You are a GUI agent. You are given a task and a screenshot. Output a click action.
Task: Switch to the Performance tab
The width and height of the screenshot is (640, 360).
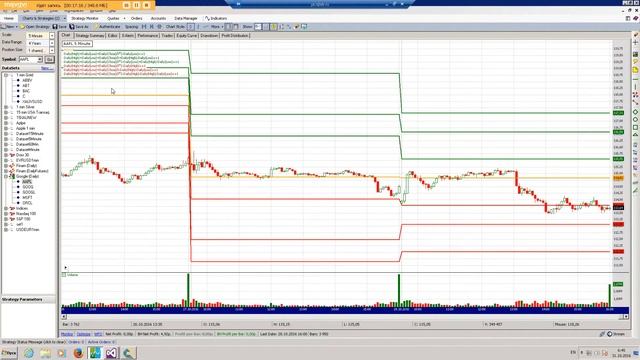(x=147, y=36)
